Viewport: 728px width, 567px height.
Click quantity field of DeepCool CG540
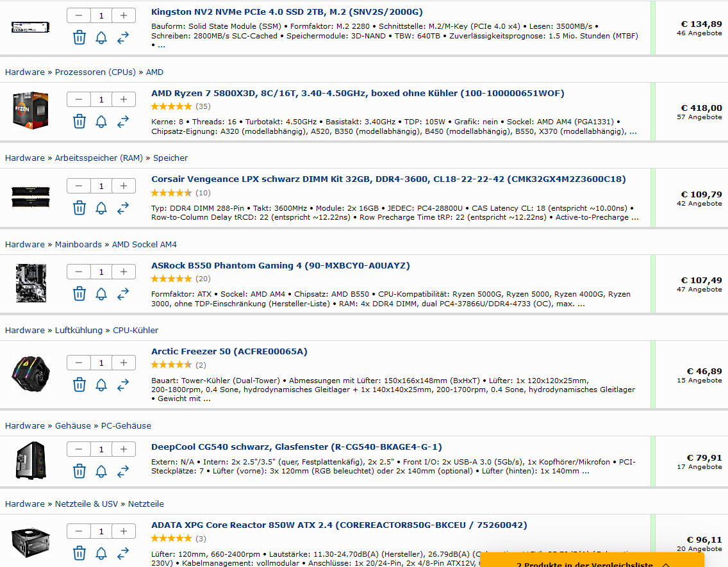coord(101,449)
